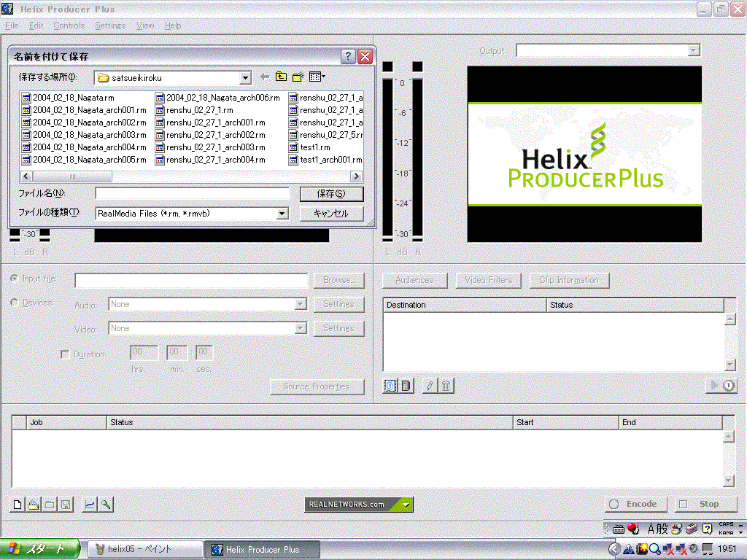
Task: Open the file type RealMedia Files dropdown
Action: click(282, 214)
